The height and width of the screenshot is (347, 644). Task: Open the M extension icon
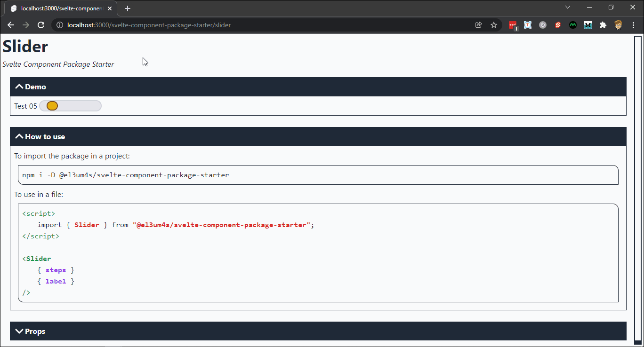[588, 25]
